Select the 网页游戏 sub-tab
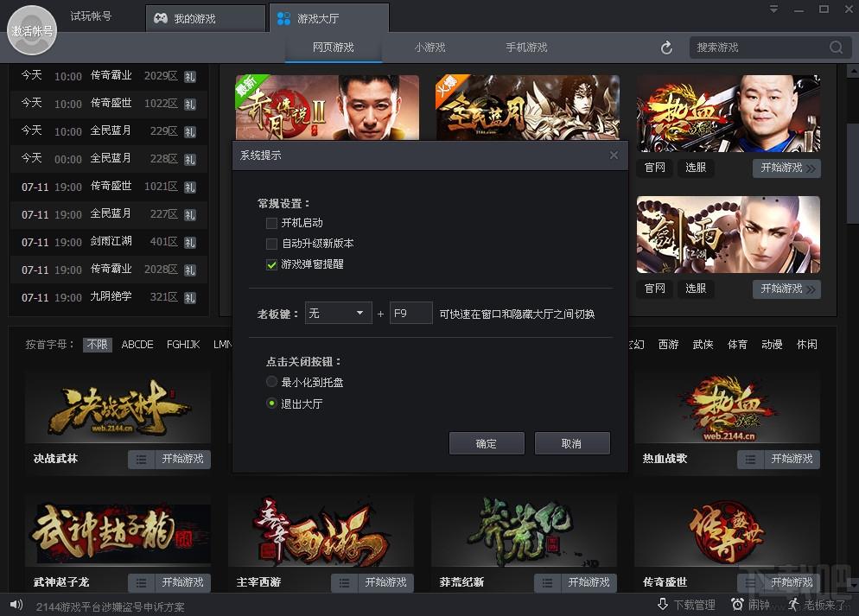 click(x=333, y=48)
